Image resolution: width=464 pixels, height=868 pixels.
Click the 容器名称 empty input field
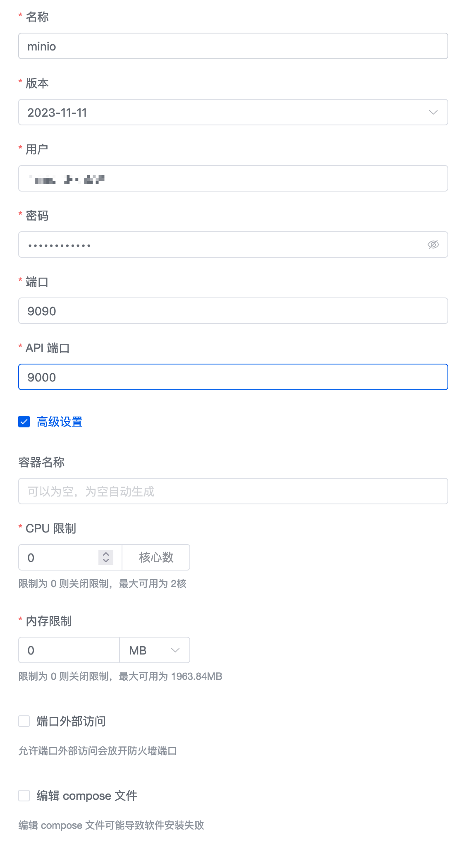click(x=233, y=491)
